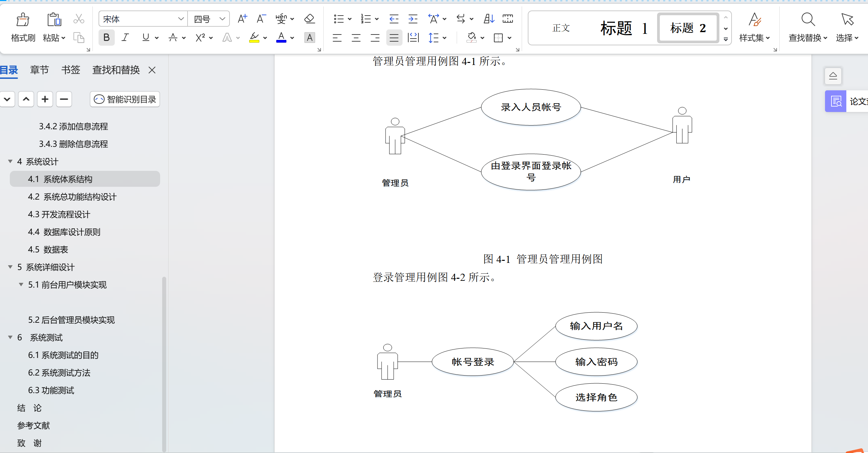Toggle justify alignment button

[x=394, y=38]
